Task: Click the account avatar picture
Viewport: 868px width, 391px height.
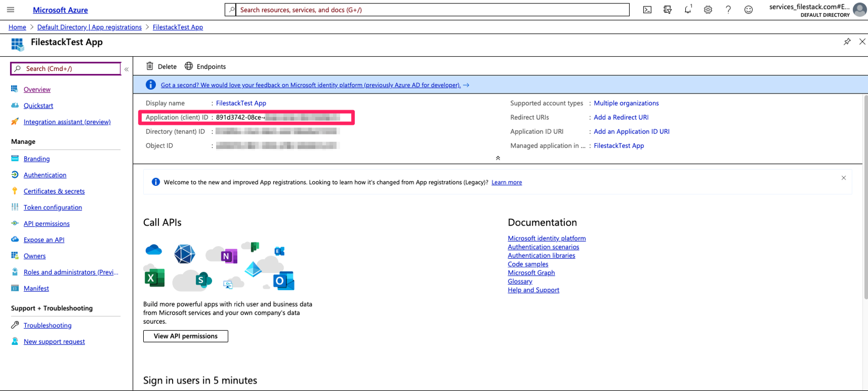Action: (x=860, y=9)
